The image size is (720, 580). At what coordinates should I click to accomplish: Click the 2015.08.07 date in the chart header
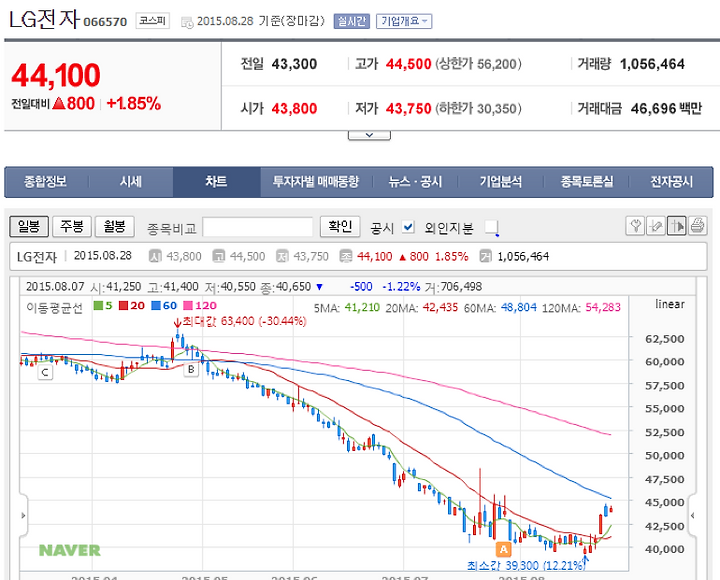point(55,287)
